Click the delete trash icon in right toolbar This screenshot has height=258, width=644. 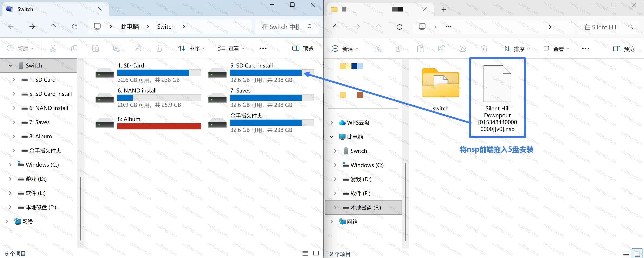click(x=484, y=49)
